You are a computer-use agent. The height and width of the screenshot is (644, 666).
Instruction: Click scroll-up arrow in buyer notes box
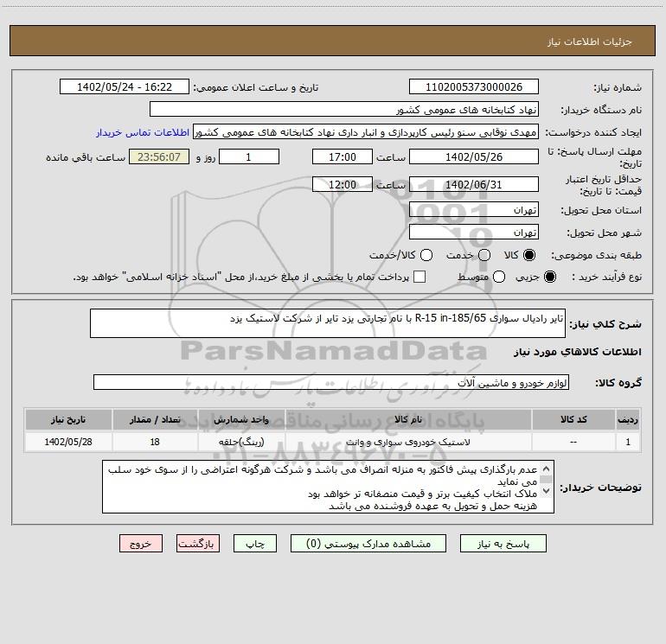(x=547, y=469)
